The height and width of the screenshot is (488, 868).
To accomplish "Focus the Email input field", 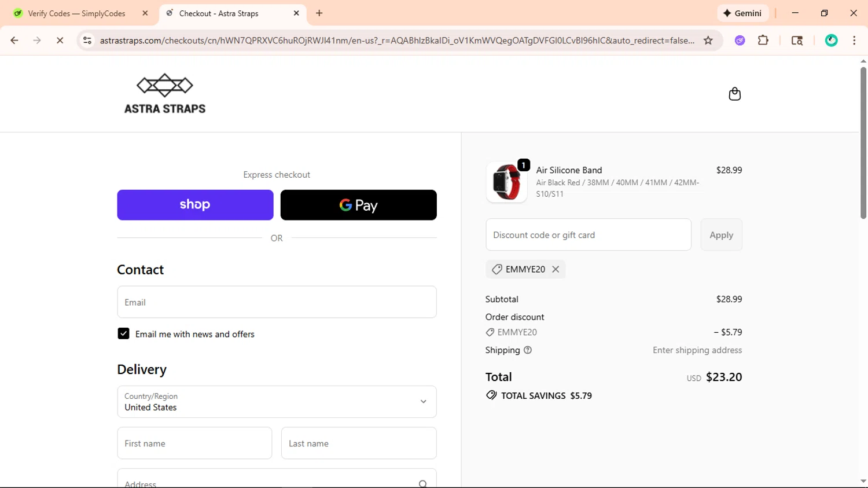I will [x=277, y=302].
